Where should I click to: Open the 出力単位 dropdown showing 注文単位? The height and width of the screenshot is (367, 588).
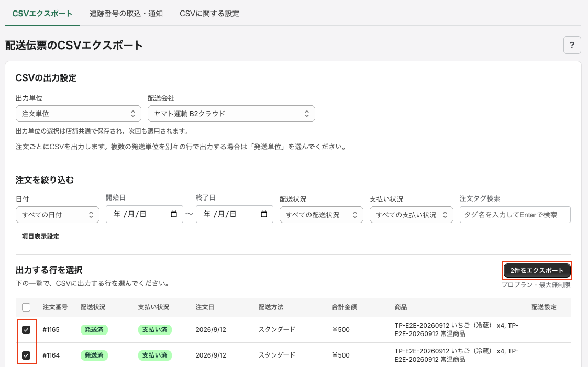click(x=79, y=114)
